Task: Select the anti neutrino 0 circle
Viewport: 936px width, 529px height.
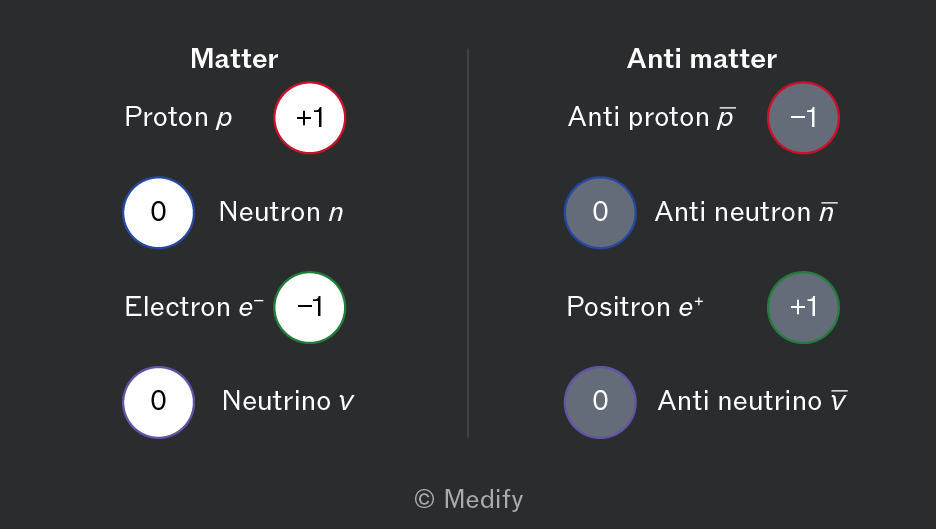Action: pyautogui.click(x=600, y=402)
